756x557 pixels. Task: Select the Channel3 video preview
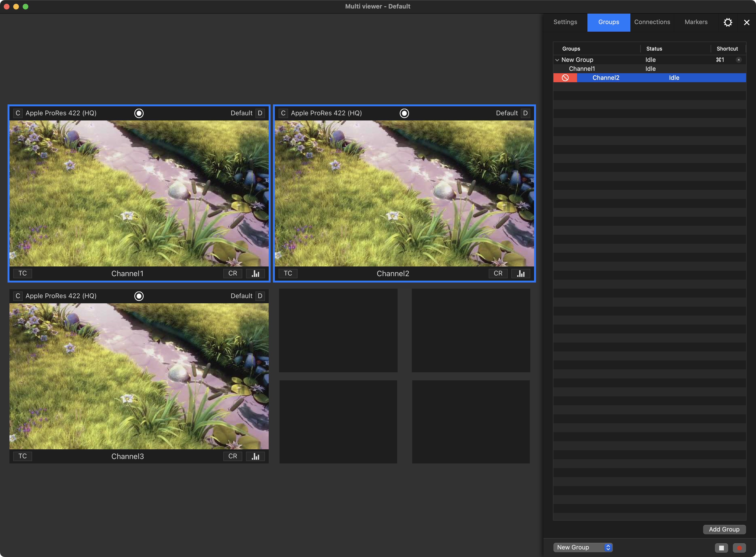[x=139, y=376]
